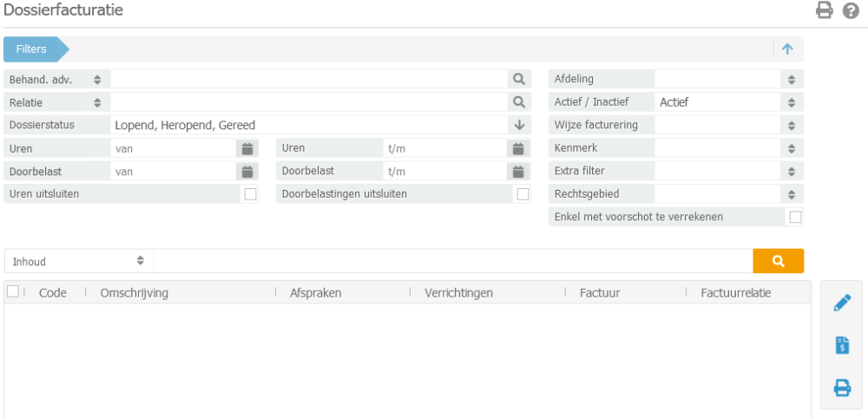
Task: Click the search text field next to Inhoud
Action: (x=451, y=261)
